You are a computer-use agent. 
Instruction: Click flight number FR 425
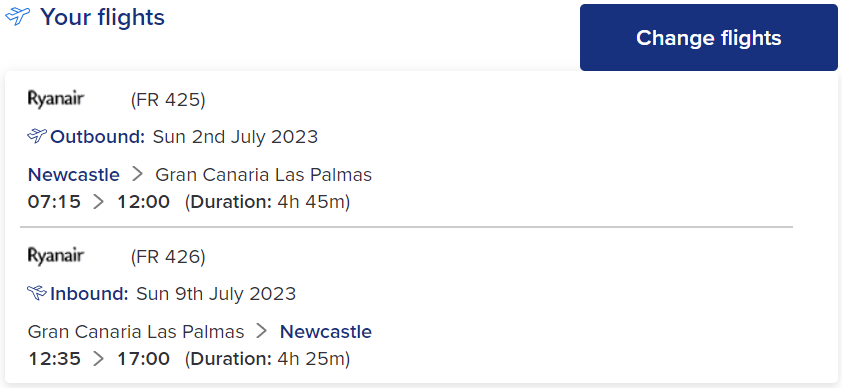[x=168, y=100]
